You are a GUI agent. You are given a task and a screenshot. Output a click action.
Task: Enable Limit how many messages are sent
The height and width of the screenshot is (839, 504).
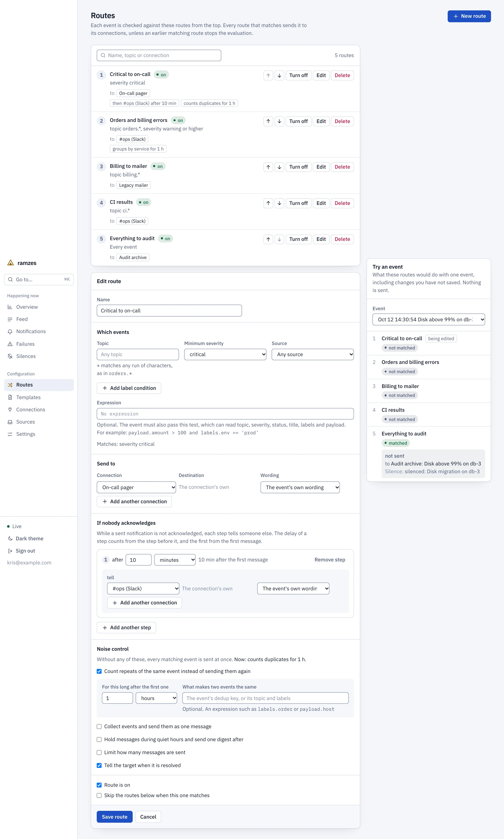click(x=99, y=752)
